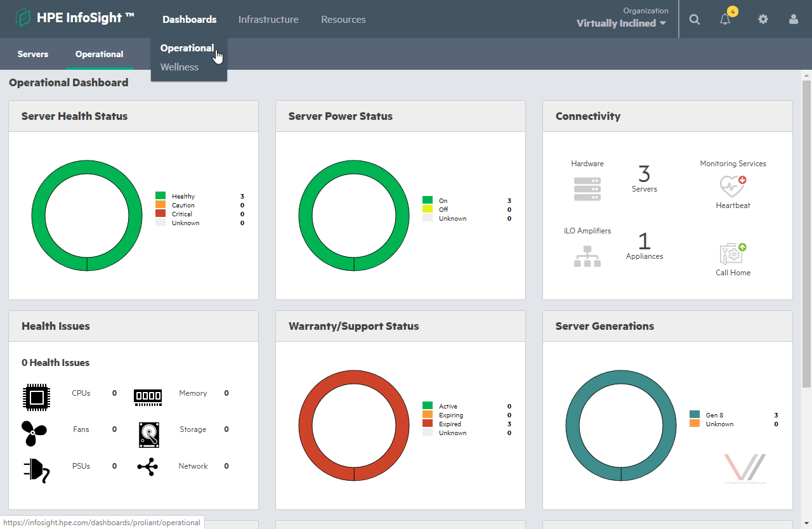Click the CPUs label in Health Issues
This screenshot has width=812, height=529.
(x=81, y=393)
